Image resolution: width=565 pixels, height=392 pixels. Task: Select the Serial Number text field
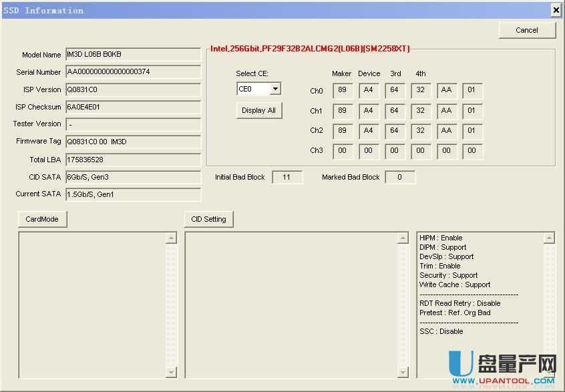(x=133, y=72)
